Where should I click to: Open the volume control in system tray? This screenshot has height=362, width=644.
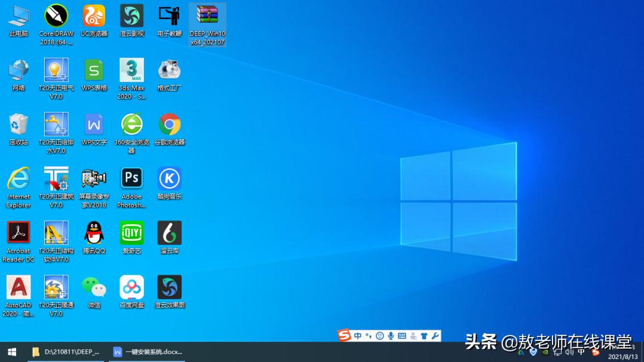coord(569,352)
